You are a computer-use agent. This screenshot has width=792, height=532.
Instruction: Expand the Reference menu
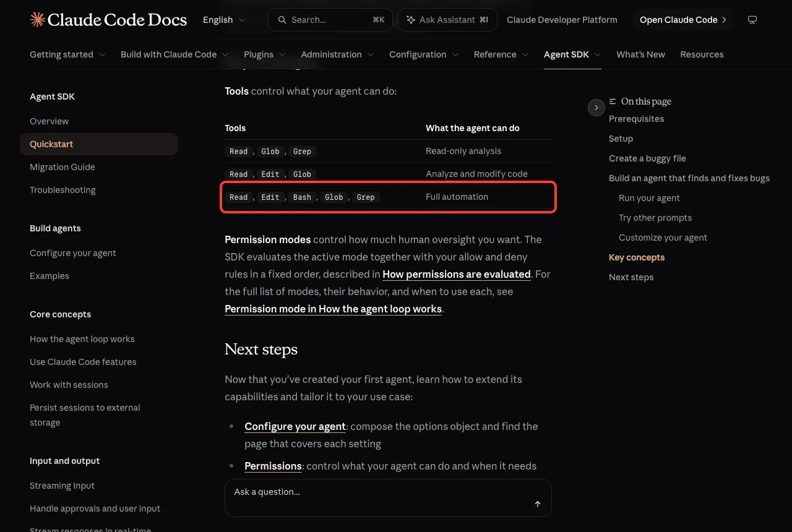click(x=501, y=54)
